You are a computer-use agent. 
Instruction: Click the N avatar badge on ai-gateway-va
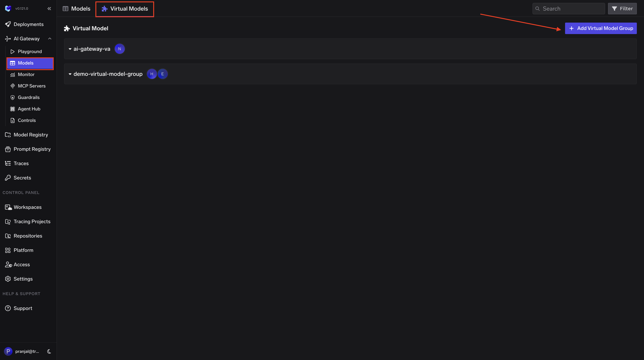[x=120, y=49]
